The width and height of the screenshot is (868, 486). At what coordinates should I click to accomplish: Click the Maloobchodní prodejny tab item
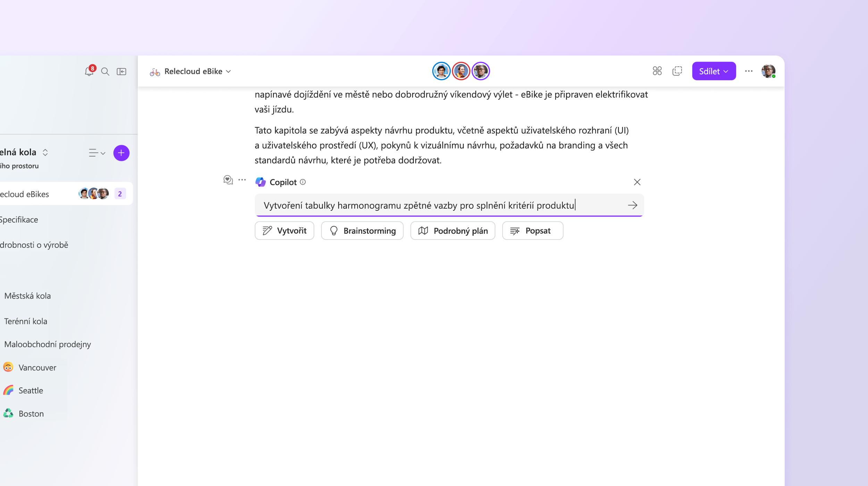point(47,343)
